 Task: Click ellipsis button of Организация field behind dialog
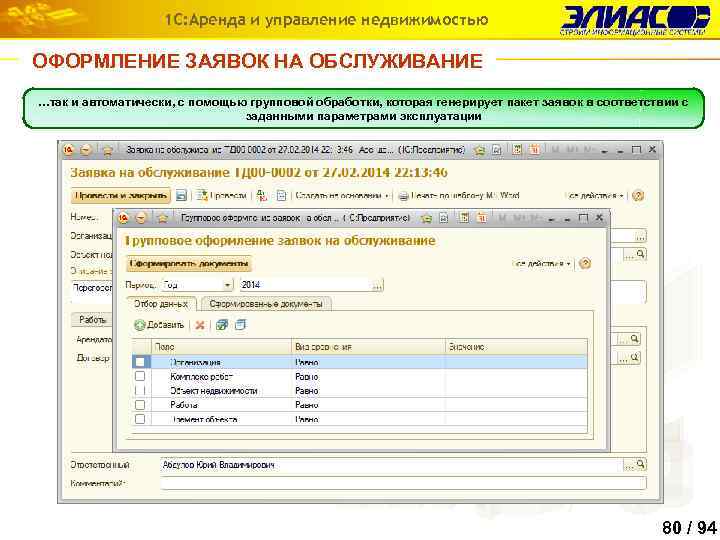(x=640, y=236)
